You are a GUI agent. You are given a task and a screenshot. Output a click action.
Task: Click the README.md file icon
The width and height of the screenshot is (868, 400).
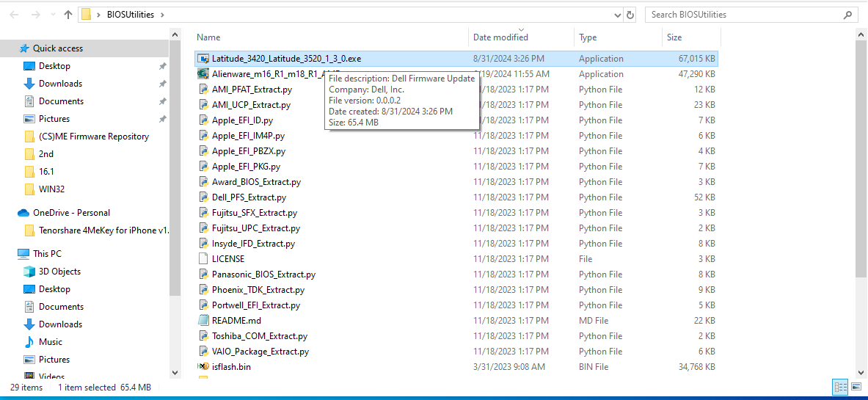point(203,321)
